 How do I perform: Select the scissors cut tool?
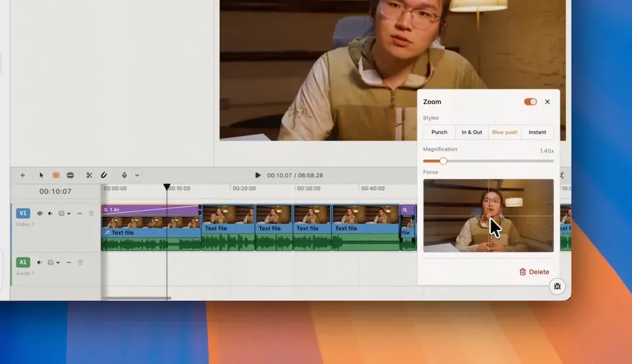[90, 176]
